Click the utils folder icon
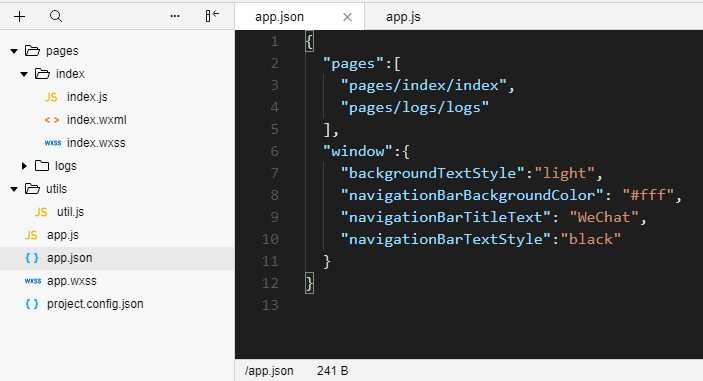The height and width of the screenshot is (381, 703). (x=32, y=189)
